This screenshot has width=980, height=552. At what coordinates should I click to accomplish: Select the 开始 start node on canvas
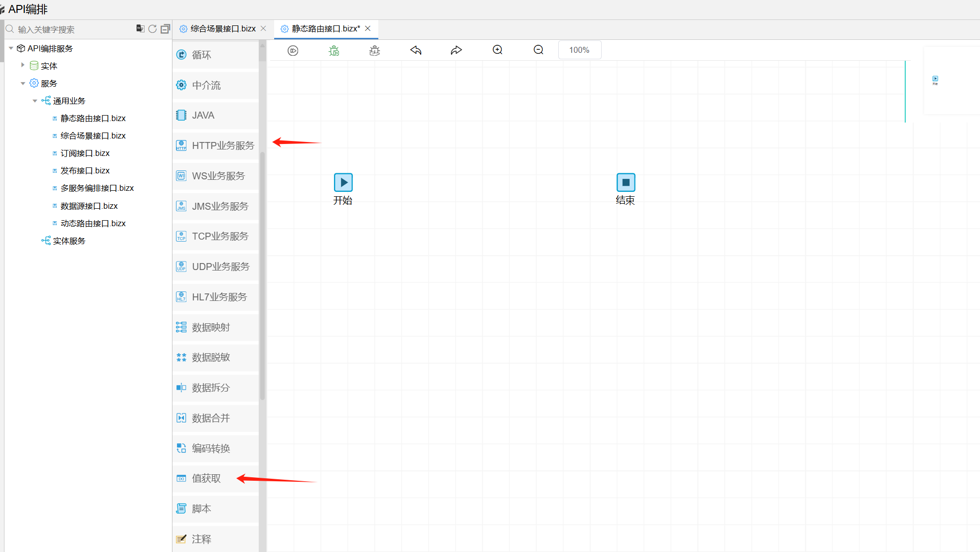[x=343, y=183]
